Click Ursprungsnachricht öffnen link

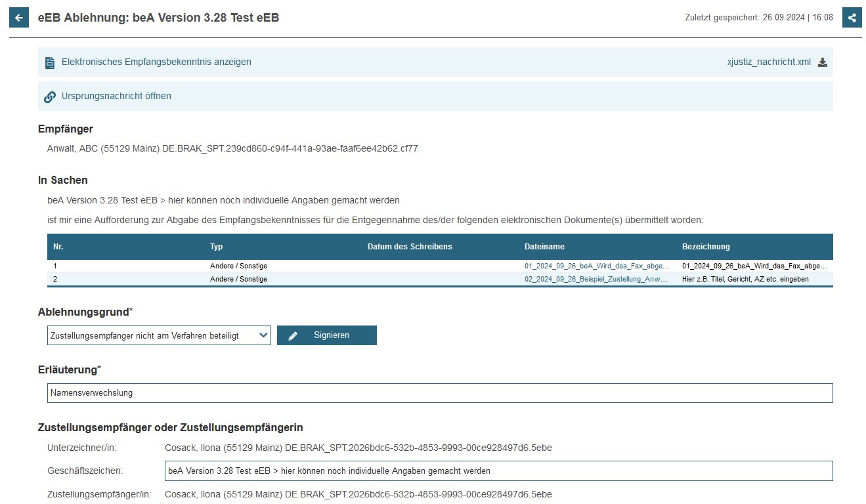[116, 96]
